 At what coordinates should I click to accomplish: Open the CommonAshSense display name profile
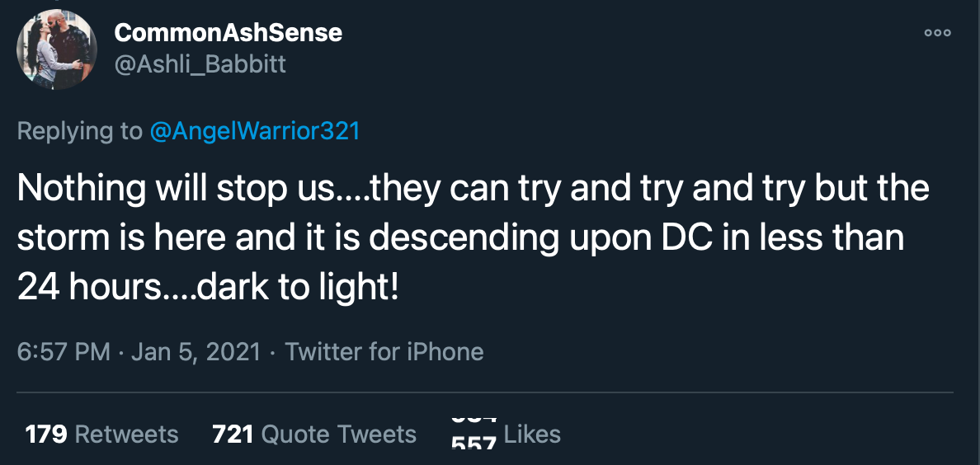[x=228, y=33]
